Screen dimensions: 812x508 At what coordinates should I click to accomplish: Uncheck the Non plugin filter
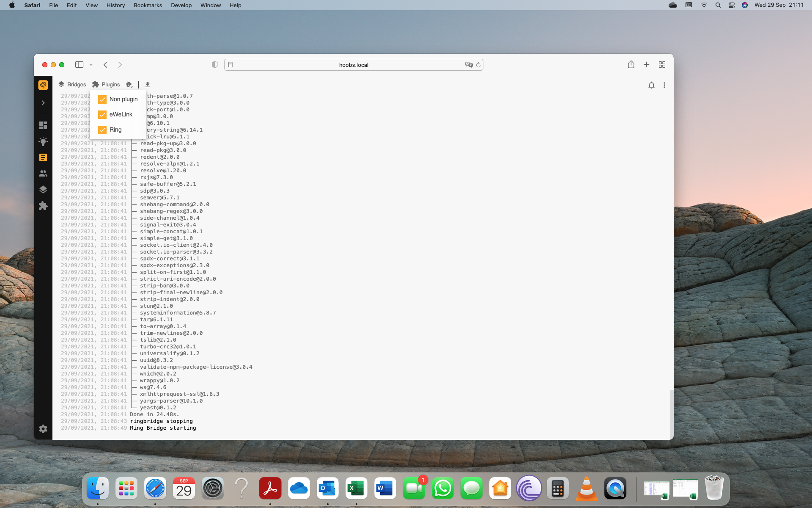102,99
